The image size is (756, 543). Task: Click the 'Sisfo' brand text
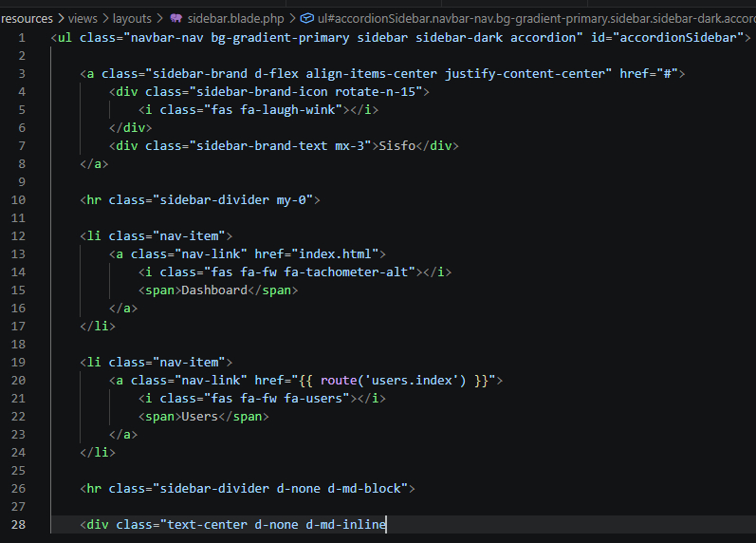click(396, 146)
